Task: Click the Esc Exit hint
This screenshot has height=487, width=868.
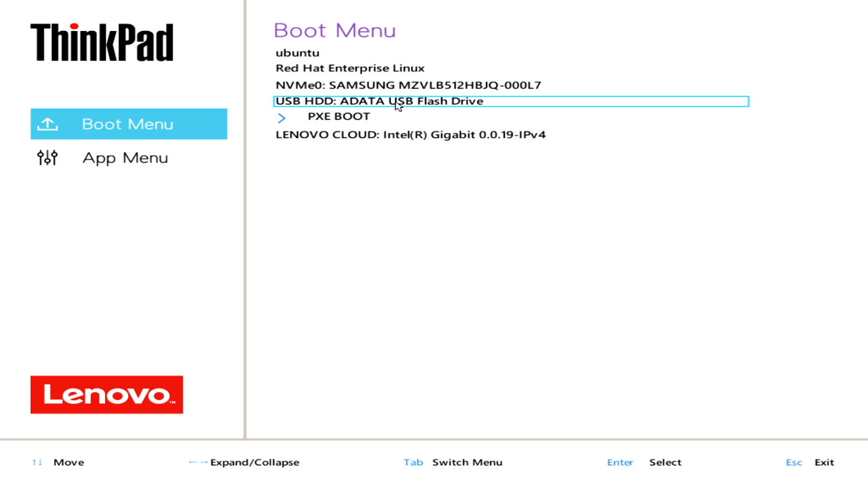Action: pyautogui.click(x=809, y=462)
